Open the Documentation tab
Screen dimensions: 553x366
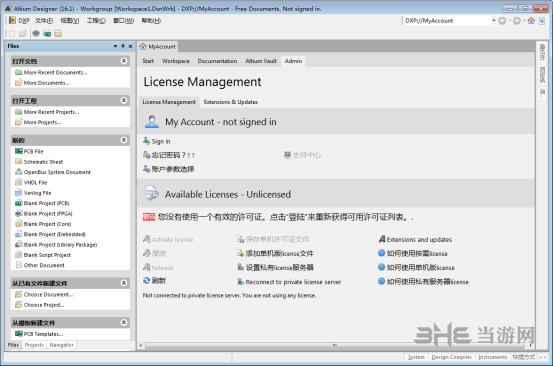pyautogui.click(x=217, y=61)
